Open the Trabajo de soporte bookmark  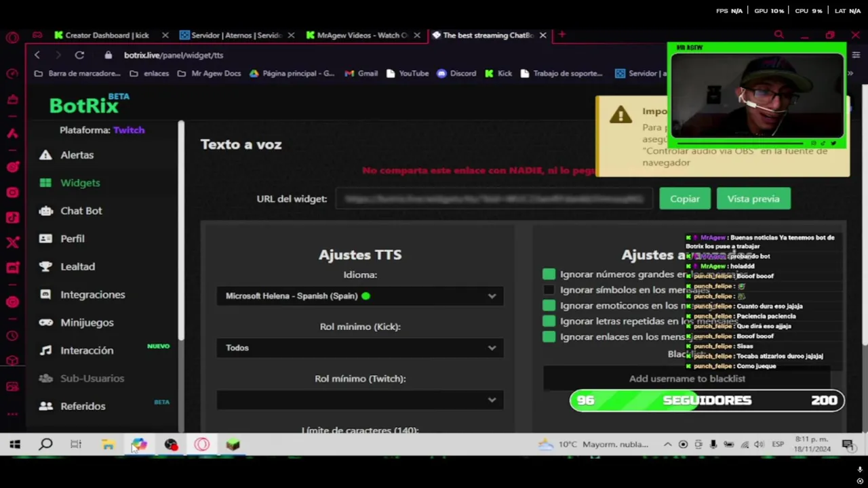click(x=561, y=73)
